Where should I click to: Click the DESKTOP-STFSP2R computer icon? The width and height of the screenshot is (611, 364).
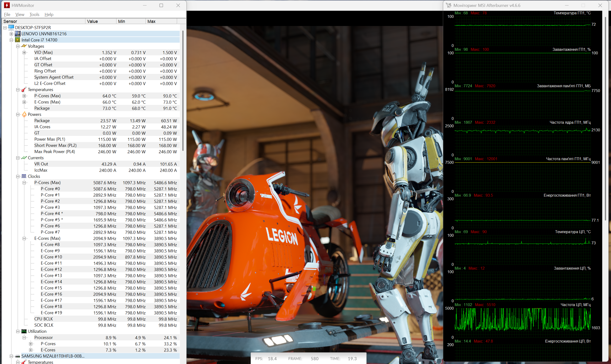[x=11, y=27]
